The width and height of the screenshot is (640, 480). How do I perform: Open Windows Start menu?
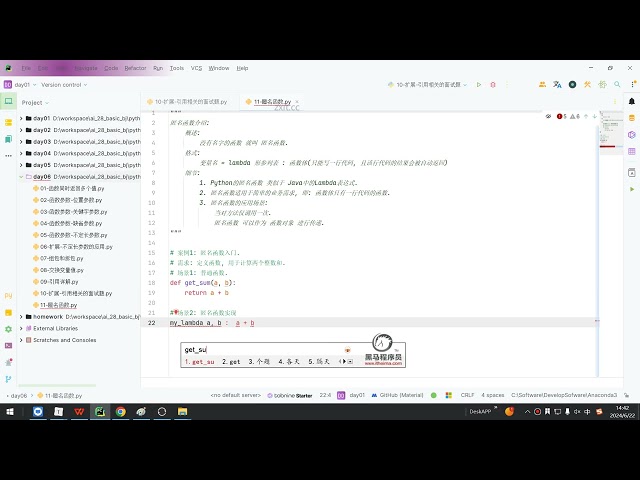(x=10, y=411)
